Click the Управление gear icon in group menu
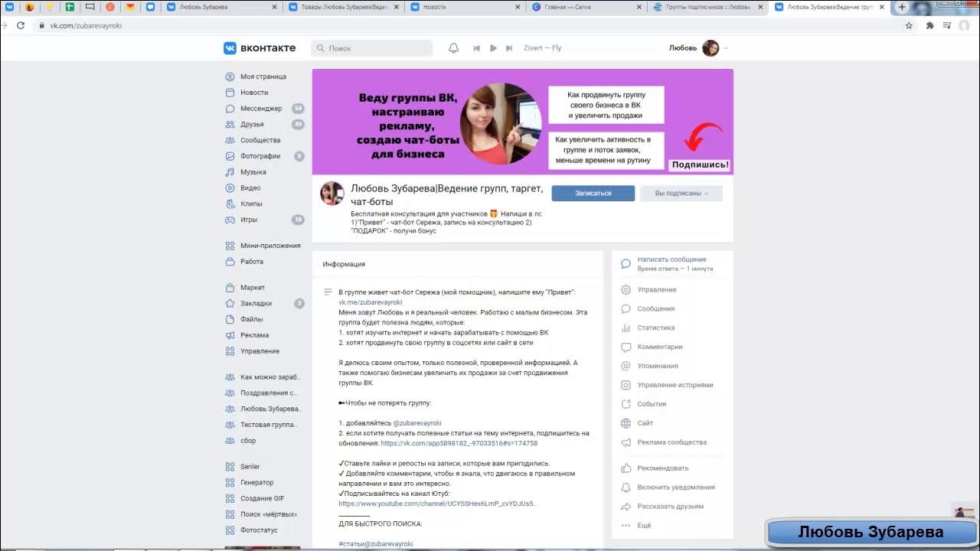The width and height of the screenshot is (980, 551). (x=626, y=290)
